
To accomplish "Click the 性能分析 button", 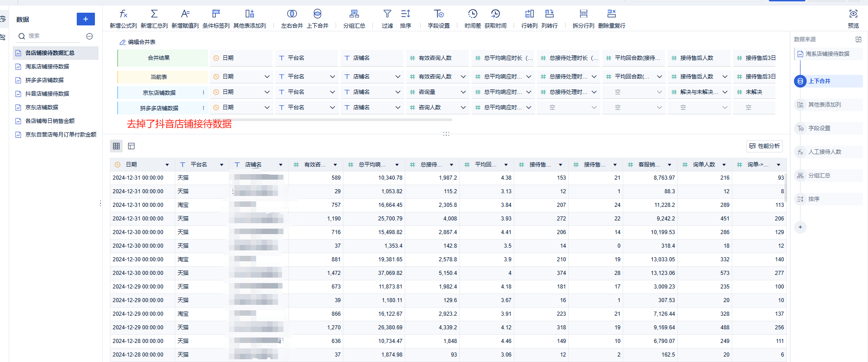I will (x=764, y=146).
